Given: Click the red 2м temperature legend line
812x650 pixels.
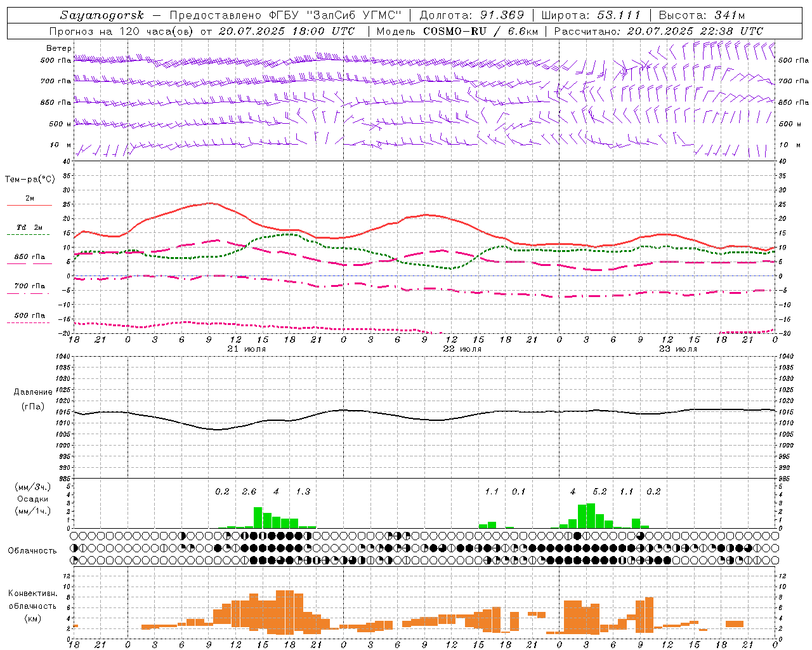Looking at the screenshot, I should click(29, 205).
